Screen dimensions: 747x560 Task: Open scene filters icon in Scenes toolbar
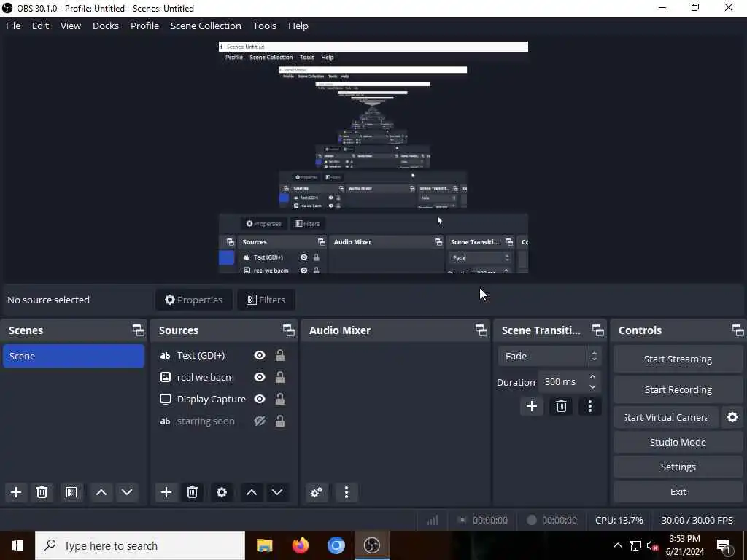point(71,492)
